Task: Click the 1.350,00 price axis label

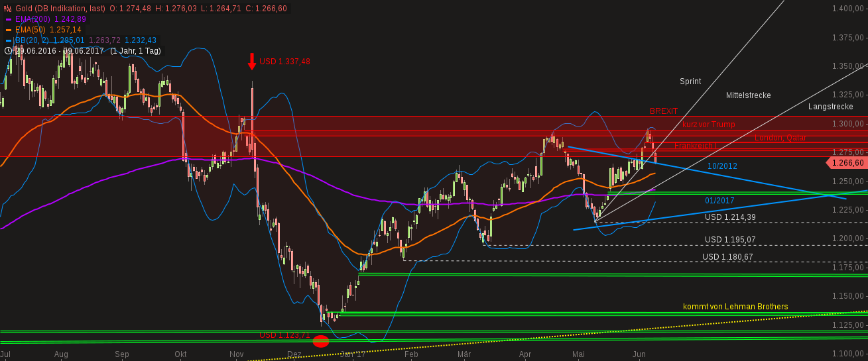Action: pos(849,66)
